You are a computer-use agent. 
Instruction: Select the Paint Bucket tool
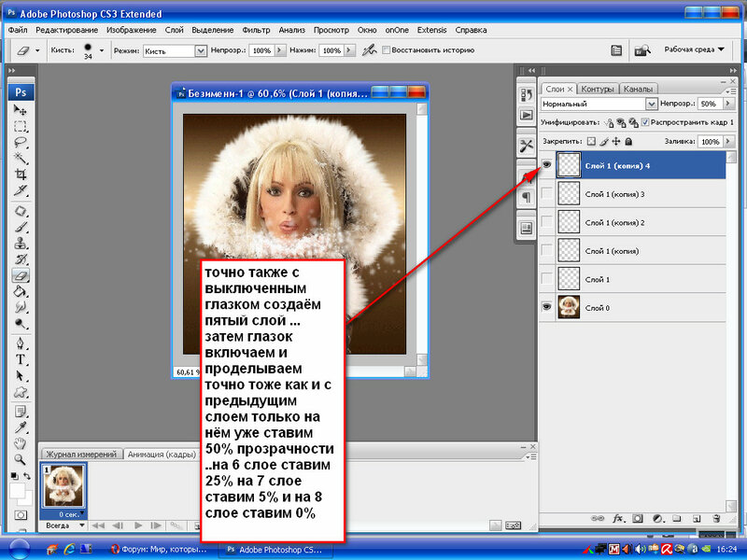point(20,291)
